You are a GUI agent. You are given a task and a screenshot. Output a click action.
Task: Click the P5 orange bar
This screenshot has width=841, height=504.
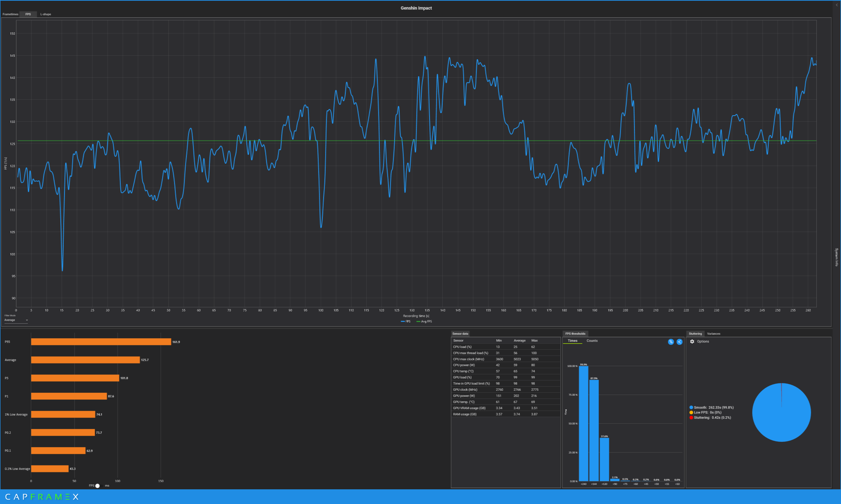pos(75,378)
